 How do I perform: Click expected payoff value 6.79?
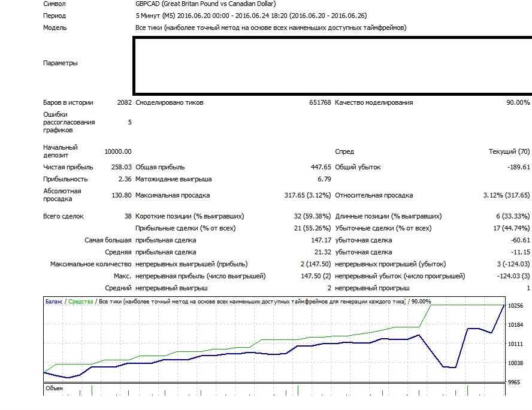[x=324, y=179]
